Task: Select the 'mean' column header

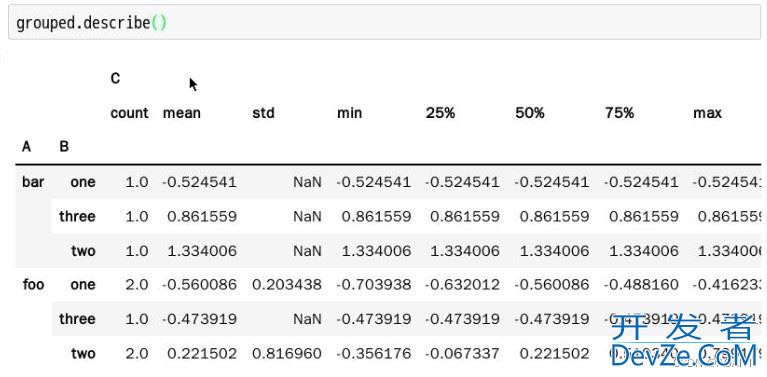Action: click(181, 113)
